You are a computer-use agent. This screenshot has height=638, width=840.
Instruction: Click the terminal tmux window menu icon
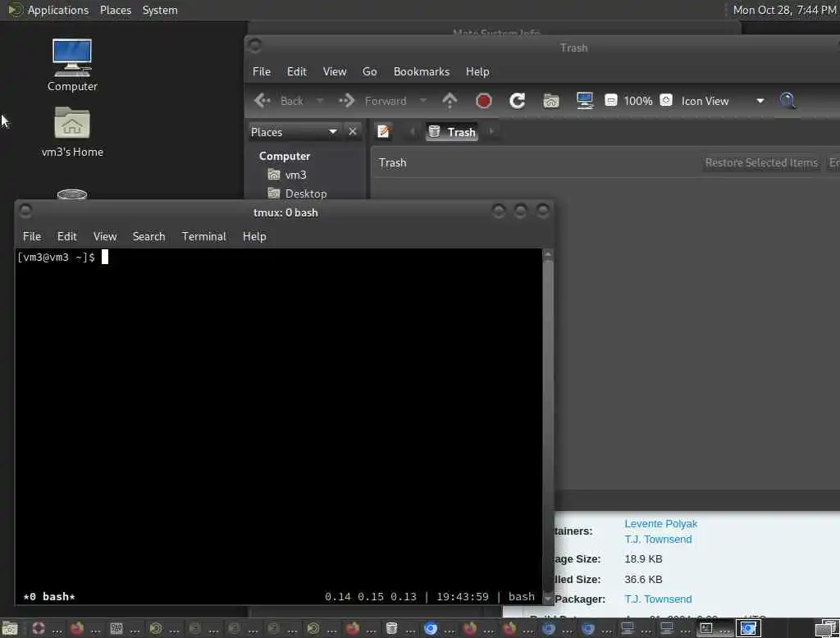coord(25,211)
